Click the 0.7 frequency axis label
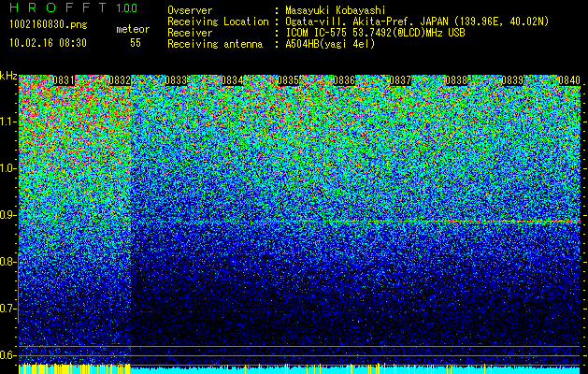Screen dimensions: 588x374 (x=7, y=309)
